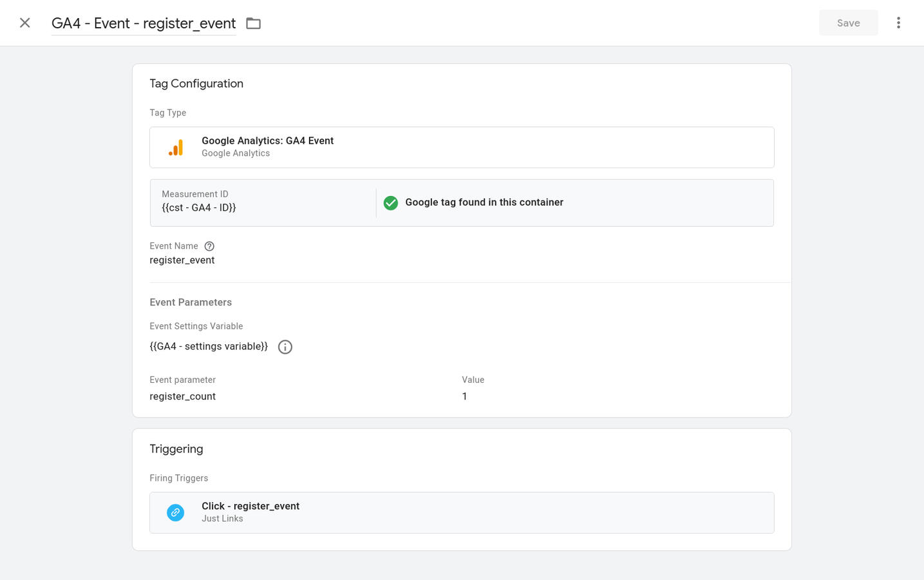This screenshot has height=580, width=924.
Task: Open the Click - register_event firing trigger
Action: 462,513
